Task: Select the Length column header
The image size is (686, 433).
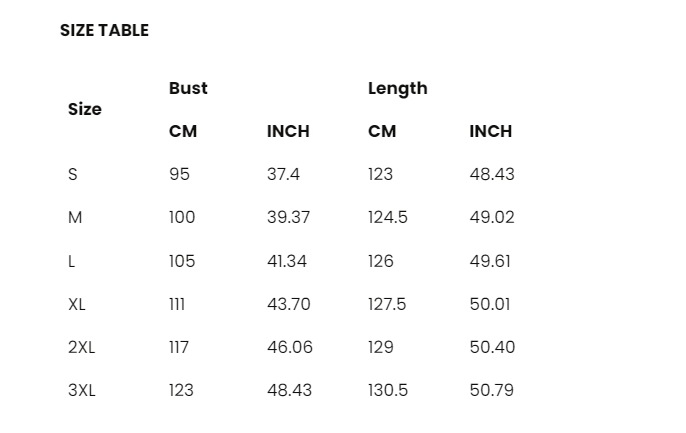Action: (x=398, y=89)
